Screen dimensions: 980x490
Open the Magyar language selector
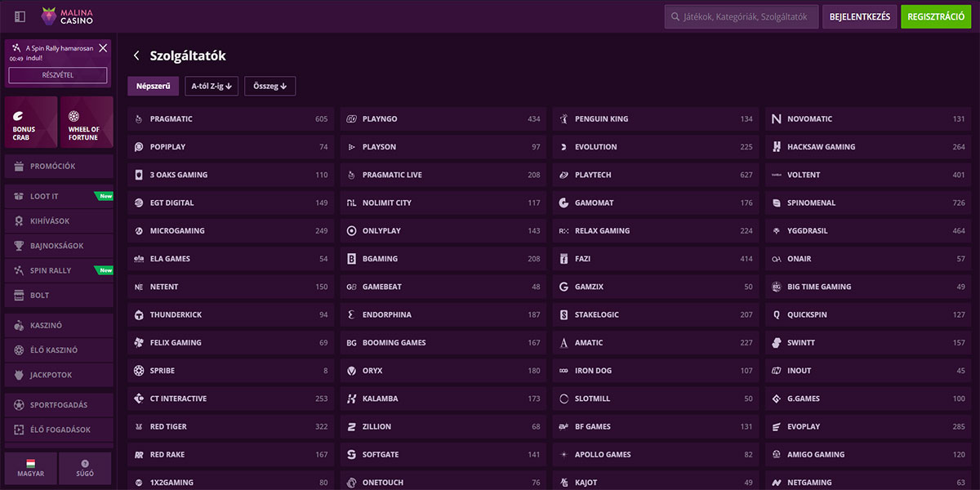point(31,468)
